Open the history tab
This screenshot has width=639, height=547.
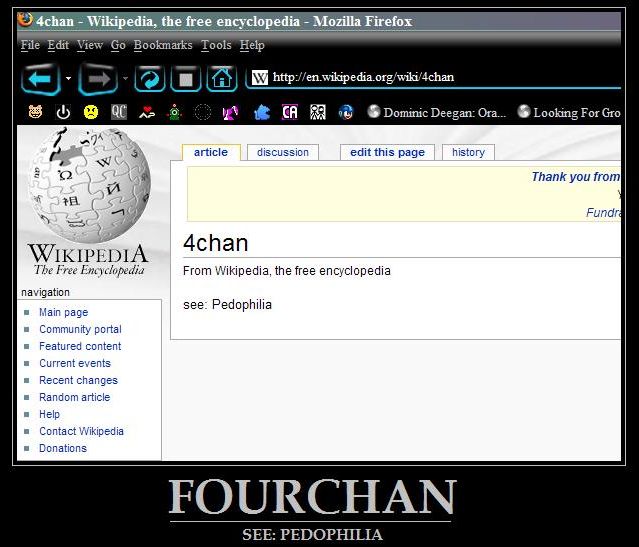pyautogui.click(x=468, y=152)
